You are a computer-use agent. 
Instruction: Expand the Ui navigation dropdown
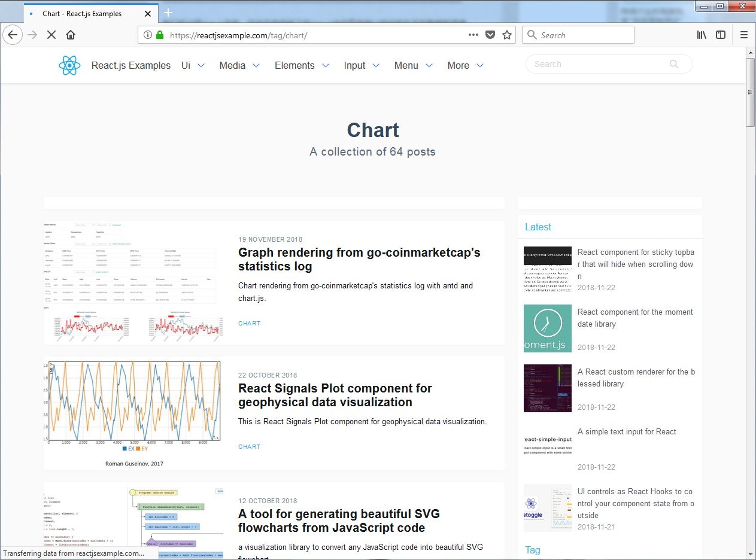point(193,65)
